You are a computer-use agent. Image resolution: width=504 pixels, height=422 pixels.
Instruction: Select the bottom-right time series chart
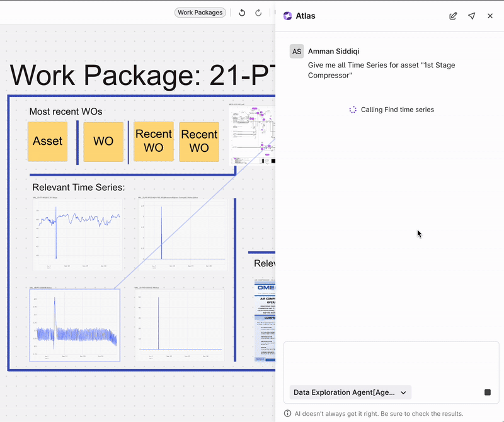(180, 324)
